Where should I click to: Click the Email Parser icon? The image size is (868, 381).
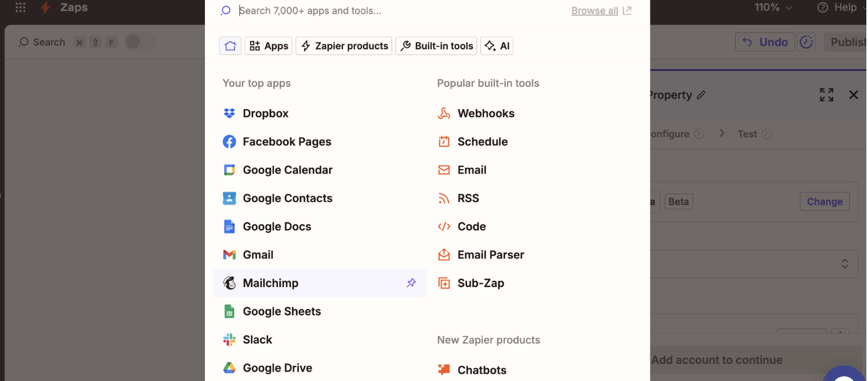pyautogui.click(x=444, y=255)
